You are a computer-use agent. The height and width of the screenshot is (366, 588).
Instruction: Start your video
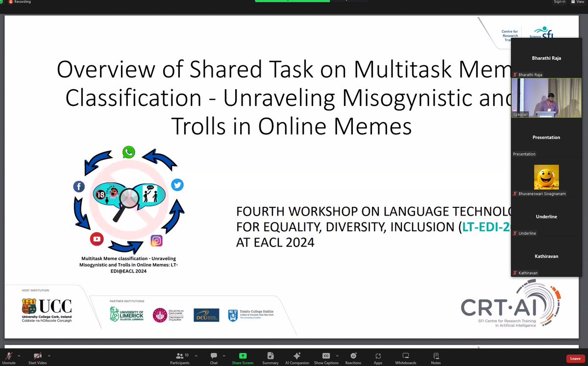pyautogui.click(x=37, y=358)
